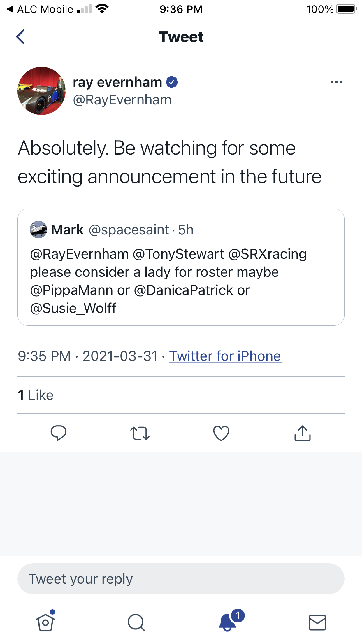Open the Home tab
The height and width of the screenshot is (644, 362).
pos(45,622)
